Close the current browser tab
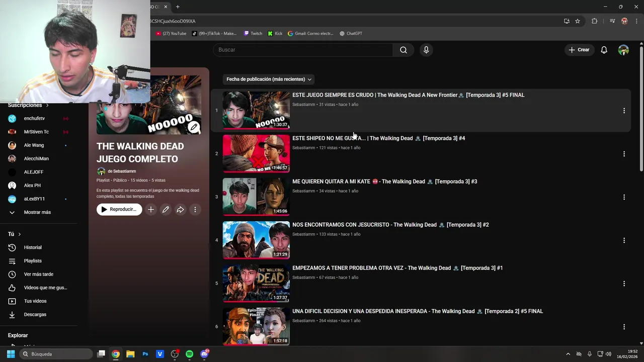Image resolution: width=644 pixels, height=362 pixels. pos(166,7)
